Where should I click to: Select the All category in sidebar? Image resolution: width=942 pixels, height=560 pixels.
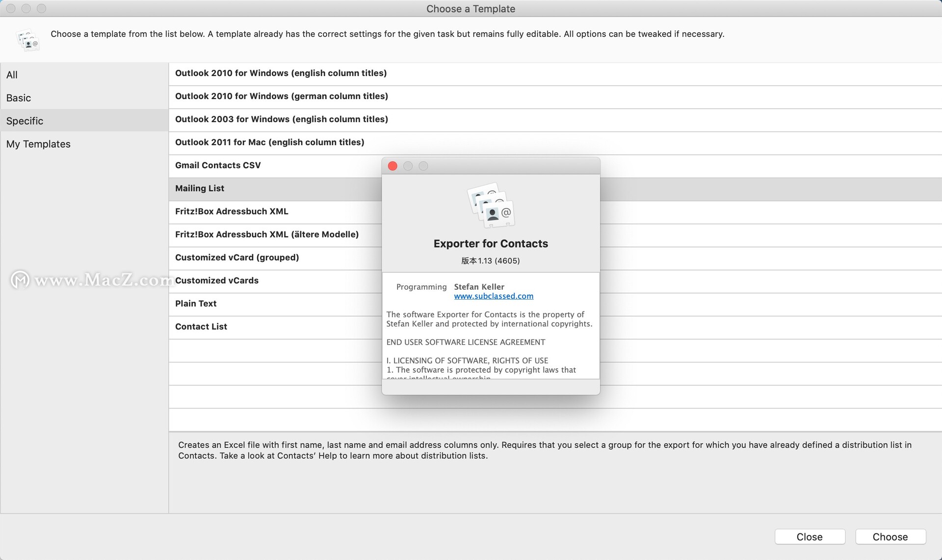click(x=84, y=75)
